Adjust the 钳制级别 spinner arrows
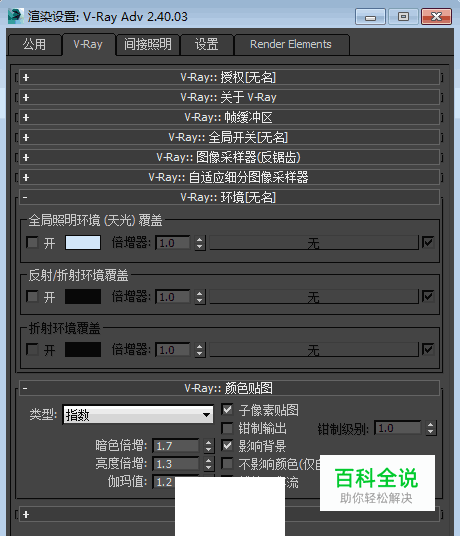Image resolution: width=460 pixels, height=536 pixels. click(x=431, y=428)
